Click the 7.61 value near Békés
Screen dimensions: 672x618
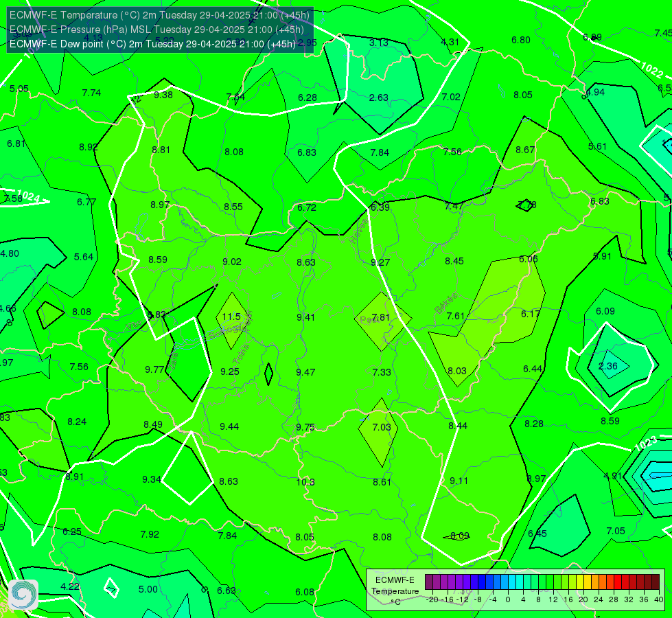(x=456, y=316)
